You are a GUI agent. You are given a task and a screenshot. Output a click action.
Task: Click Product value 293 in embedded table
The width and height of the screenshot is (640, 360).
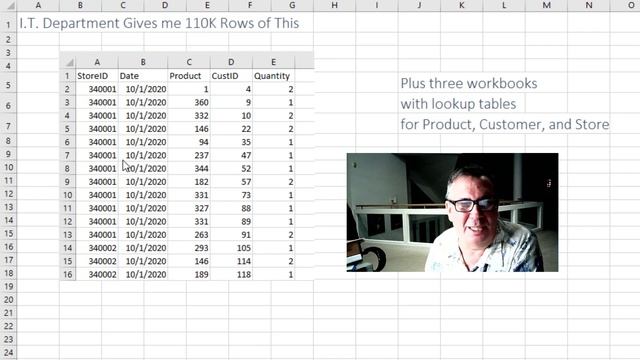201,248
